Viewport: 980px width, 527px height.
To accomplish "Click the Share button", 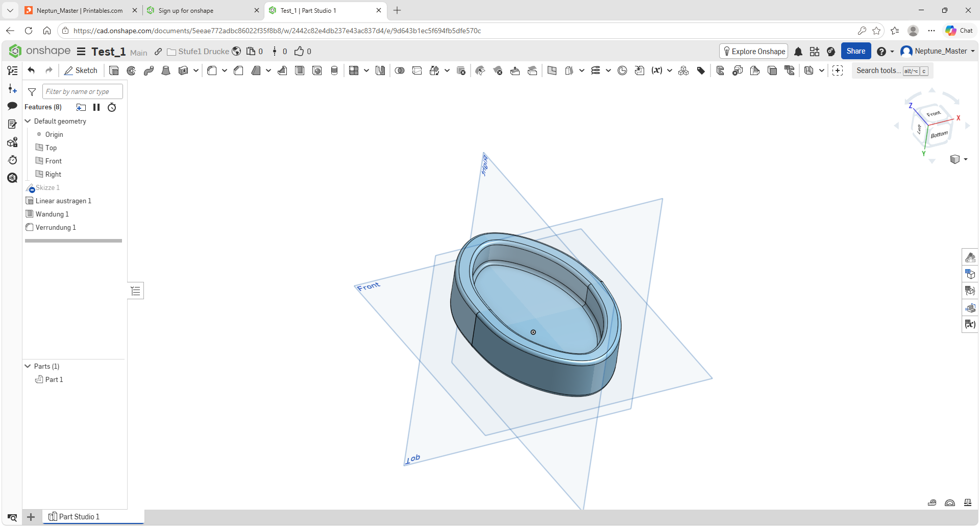I will pos(856,51).
